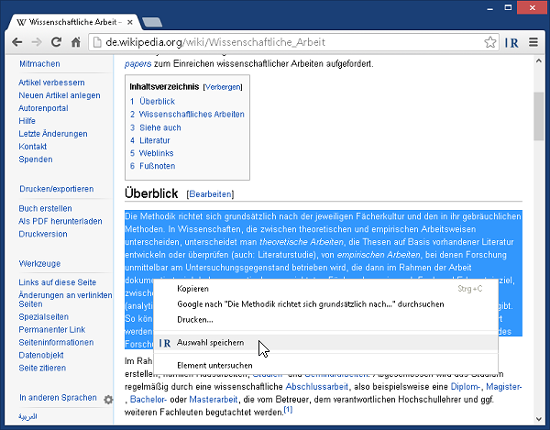Screen dimensions: 550x430
Task: Open the IR extension toolbar icon
Action: pyautogui.click(x=511, y=43)
